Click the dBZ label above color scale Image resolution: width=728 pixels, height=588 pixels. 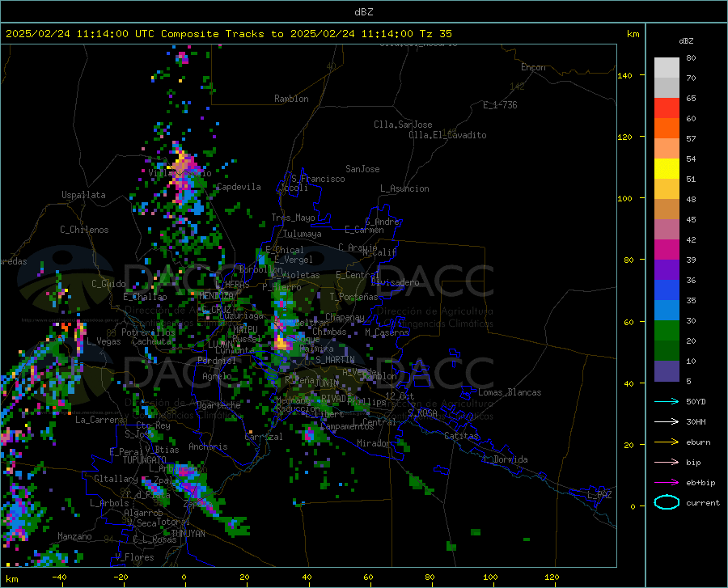click(686, 40)
